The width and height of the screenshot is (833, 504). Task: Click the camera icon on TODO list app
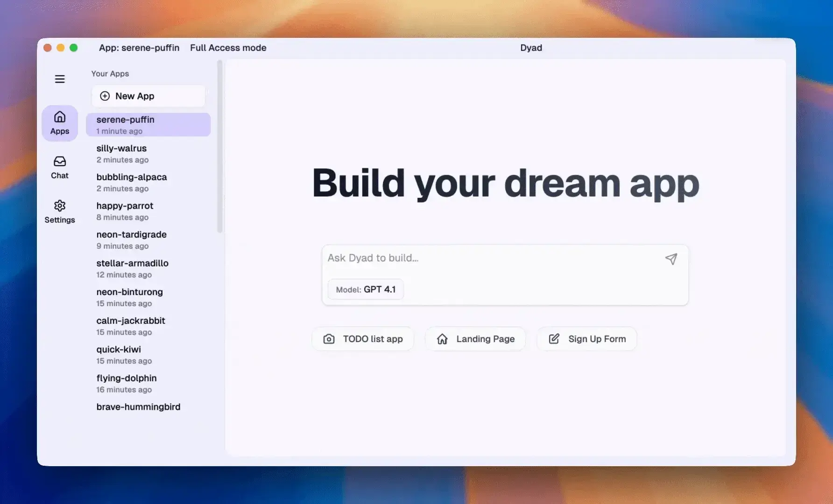pos(329,339)
